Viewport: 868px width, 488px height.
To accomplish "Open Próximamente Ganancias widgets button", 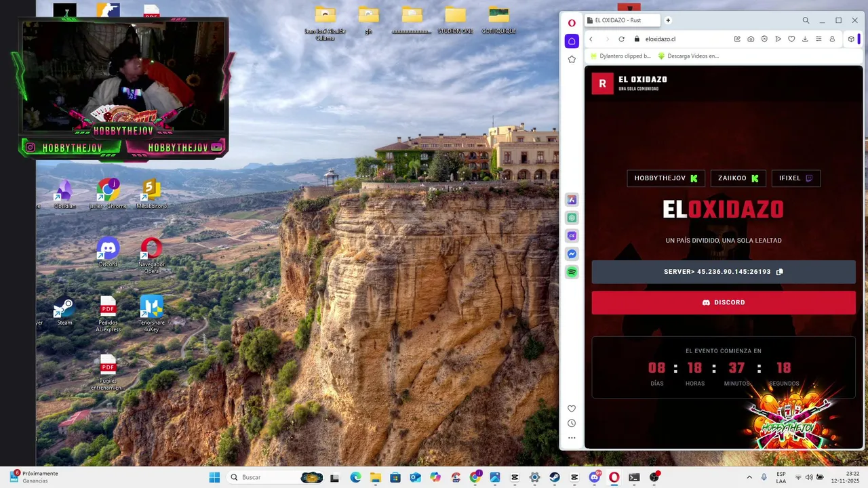I will (x=34, y=477).
